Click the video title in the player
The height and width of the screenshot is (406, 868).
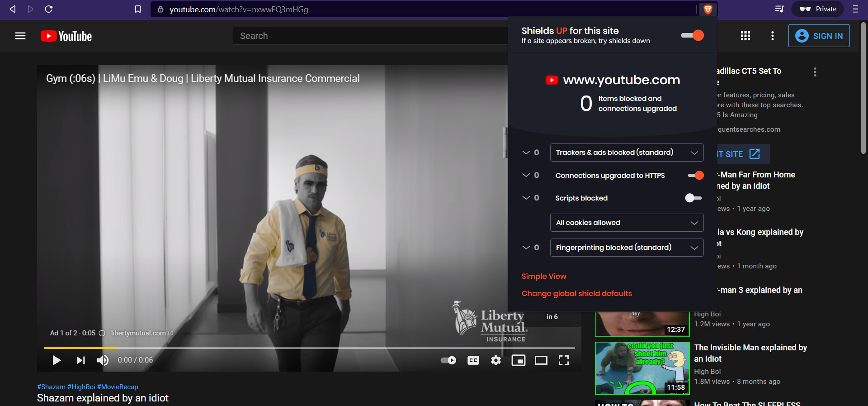point(203,78)
